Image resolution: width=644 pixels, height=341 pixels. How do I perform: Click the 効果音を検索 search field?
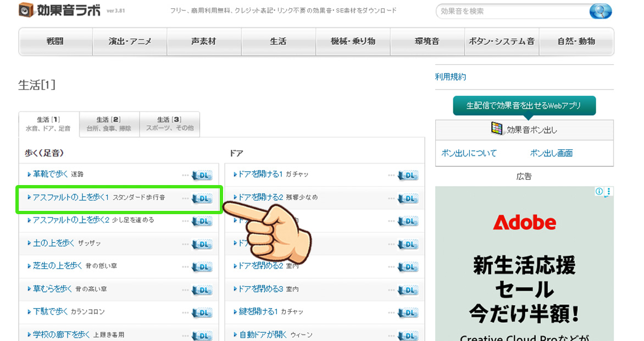point(511,11)
